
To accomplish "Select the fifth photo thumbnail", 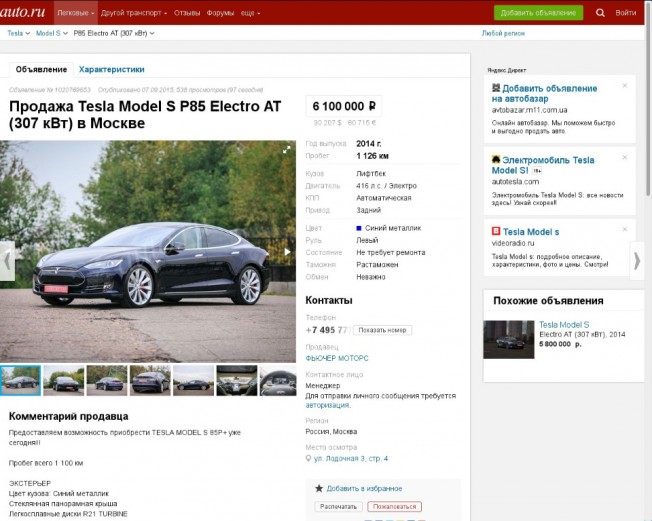I will point(193,380).
